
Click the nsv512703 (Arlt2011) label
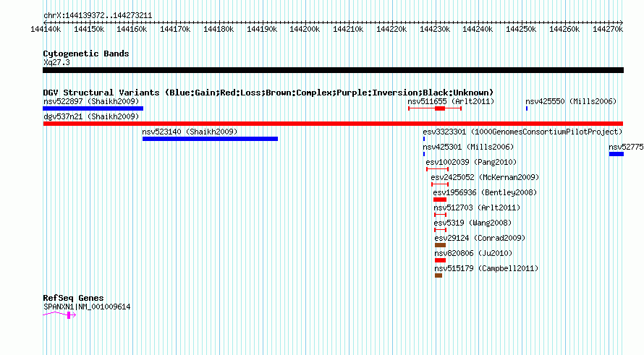coord(477,208)
